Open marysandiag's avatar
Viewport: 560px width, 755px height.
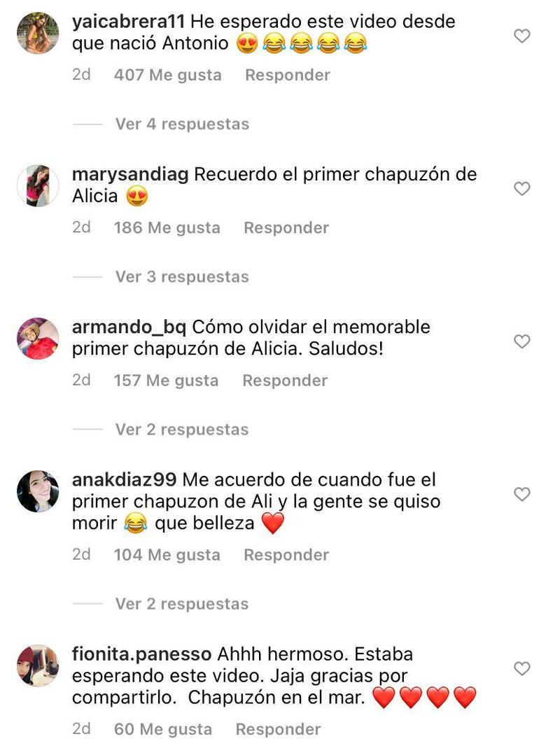coord(38,186)
